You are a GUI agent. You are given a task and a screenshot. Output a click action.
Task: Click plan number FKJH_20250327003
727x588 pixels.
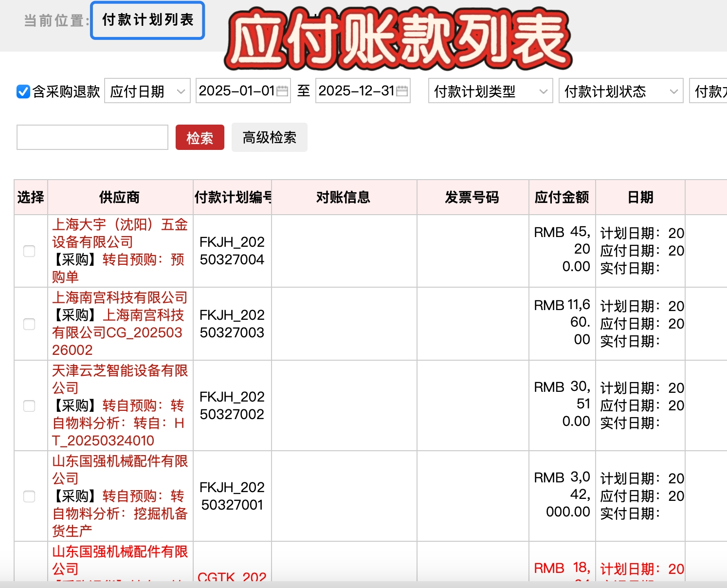tap(232, 324)
